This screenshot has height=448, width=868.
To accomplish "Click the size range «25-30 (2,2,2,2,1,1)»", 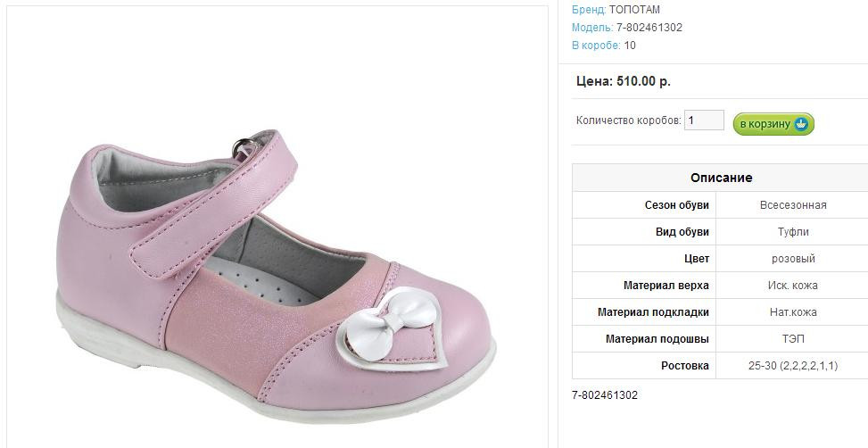I will [x=793, y=366].
